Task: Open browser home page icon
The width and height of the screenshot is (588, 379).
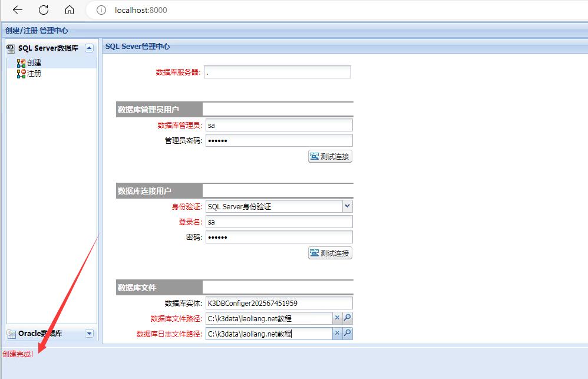Action: click(70, 10)
